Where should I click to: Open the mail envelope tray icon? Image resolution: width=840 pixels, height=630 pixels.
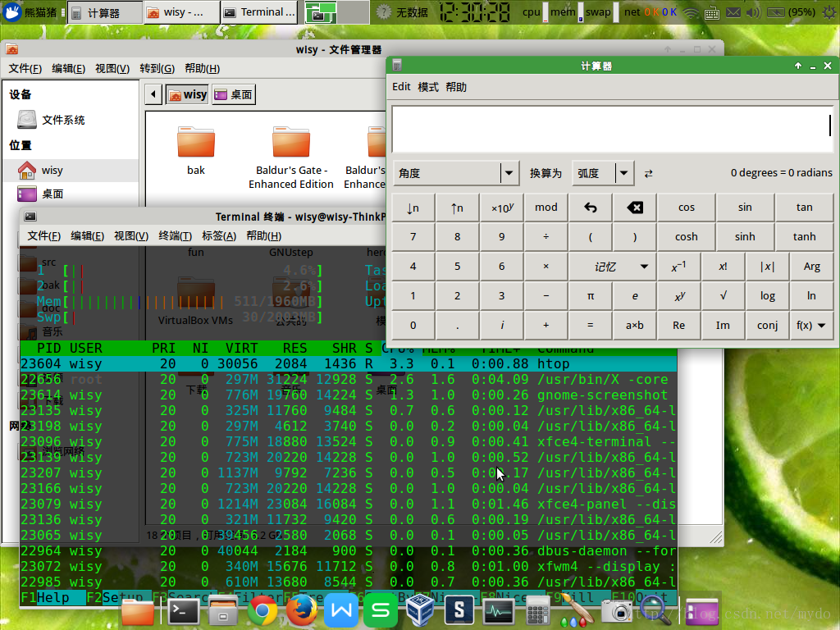click(733, 12)
